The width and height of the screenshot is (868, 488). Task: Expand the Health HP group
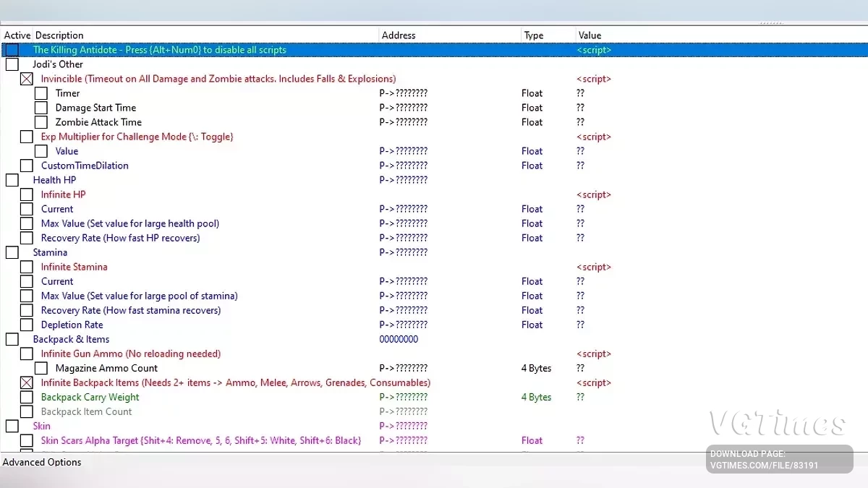[12, 180]
